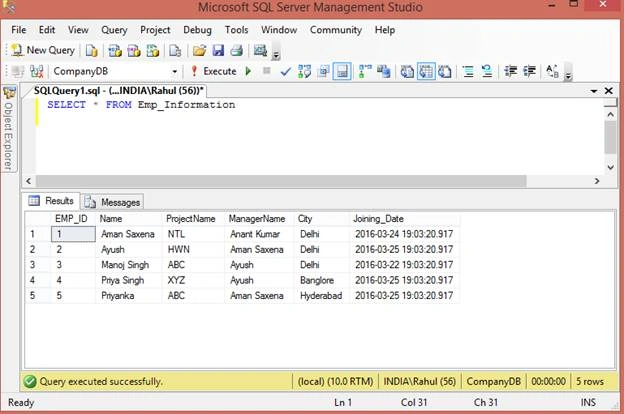Toggle Results to Text output mode

click(x=407, y=72)
